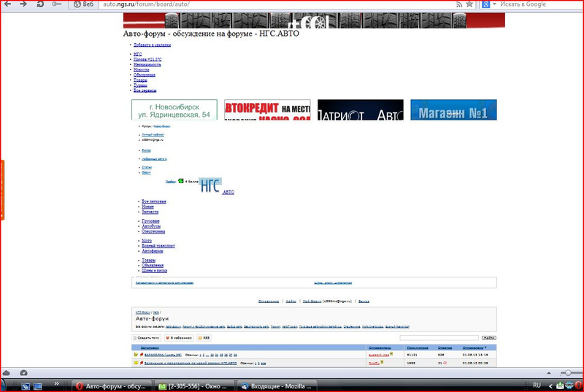This screenshot has width=584, height=392.
Task: Open the 'Водный транспорт' menu link
Action: click(x=158, y=246)
